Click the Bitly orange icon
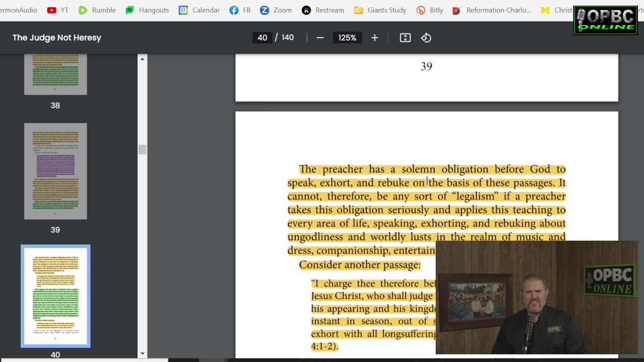 pyautogui.click(x=421, y=10)
